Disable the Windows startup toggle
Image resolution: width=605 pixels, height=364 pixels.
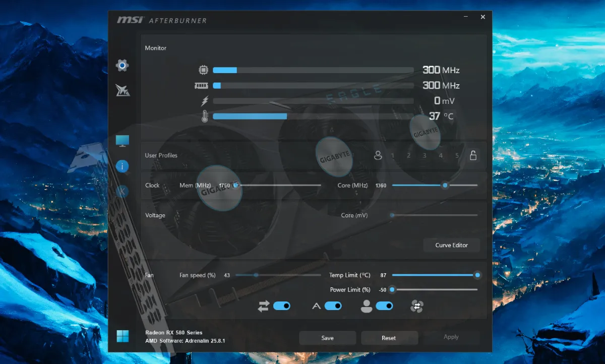332,306
